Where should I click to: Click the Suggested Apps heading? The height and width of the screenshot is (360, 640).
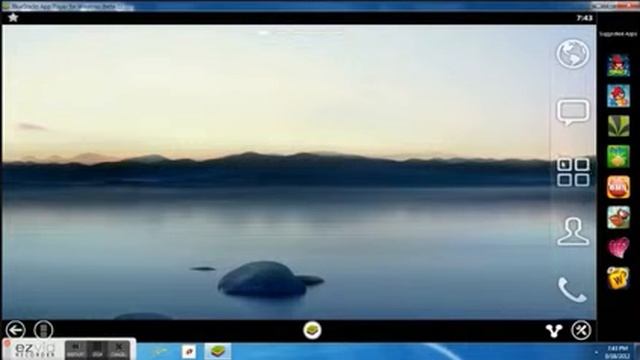618,34
